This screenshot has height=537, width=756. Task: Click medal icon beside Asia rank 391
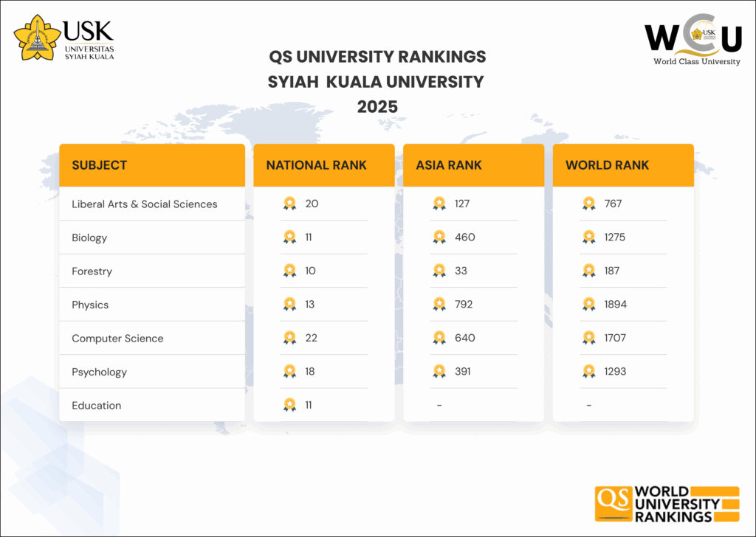[x=439, y=371]
